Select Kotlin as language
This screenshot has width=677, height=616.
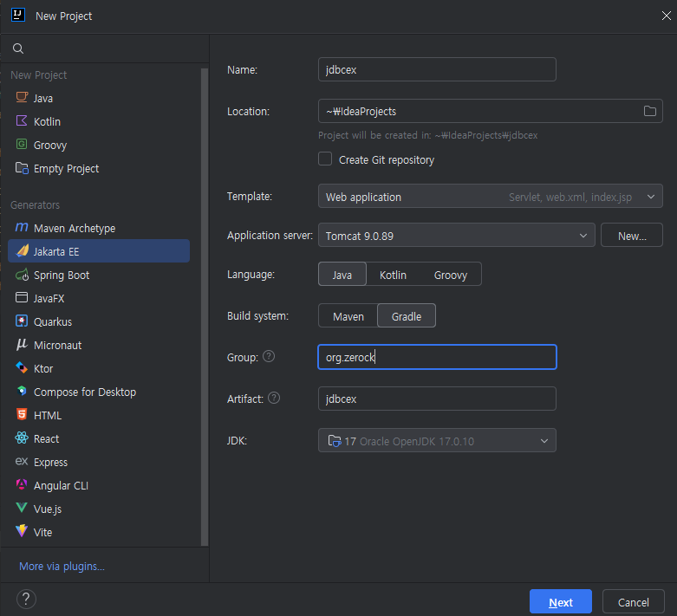[x=393, y=275]
